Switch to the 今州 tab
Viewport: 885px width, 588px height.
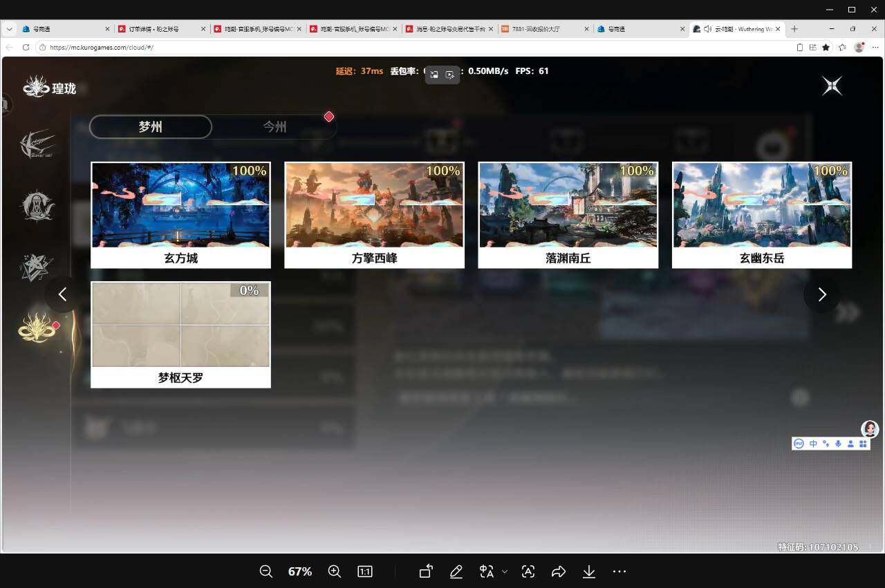[x=274, y=127]
